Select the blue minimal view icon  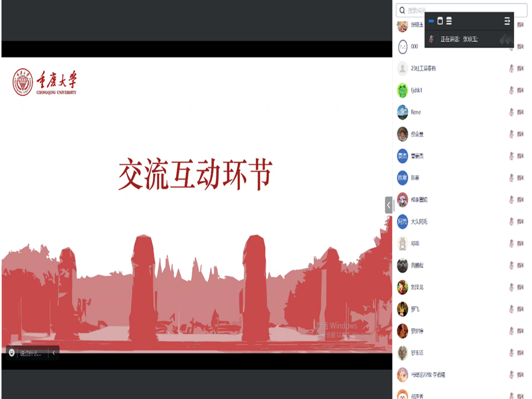[431, 21]
